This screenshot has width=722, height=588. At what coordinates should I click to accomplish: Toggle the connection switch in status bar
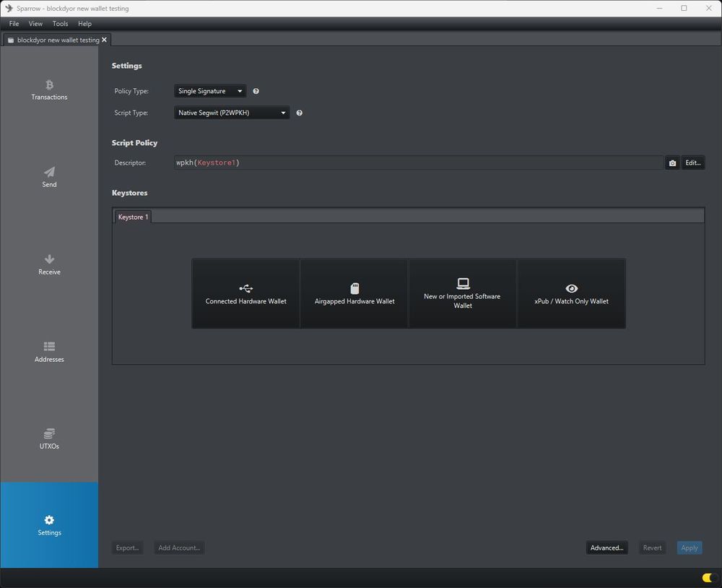tap(707, 578)
